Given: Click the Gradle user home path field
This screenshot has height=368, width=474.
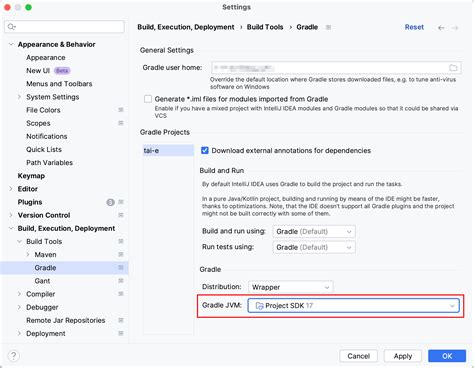Looking at the screenshot, I should [336, 68].
